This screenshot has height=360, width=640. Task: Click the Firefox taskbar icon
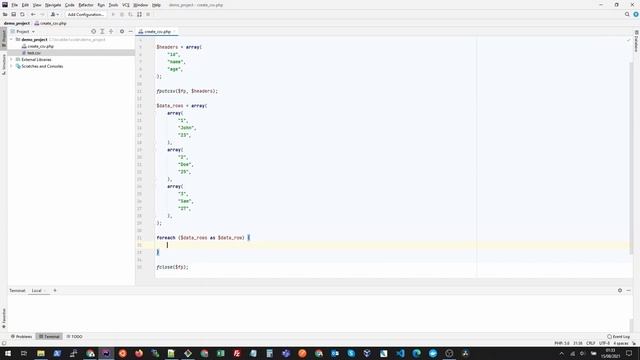pos(139,353)
